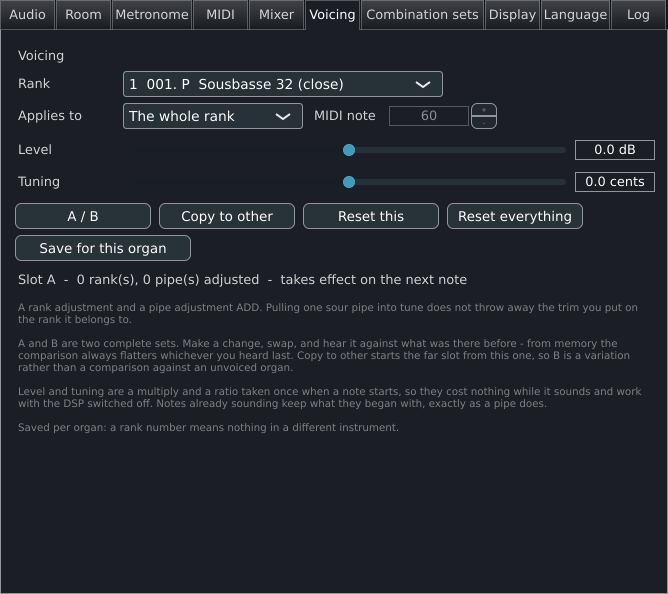The image size is (668, 594).
Task: Click the 0.0 dB level value box
Action: (615, 150)
